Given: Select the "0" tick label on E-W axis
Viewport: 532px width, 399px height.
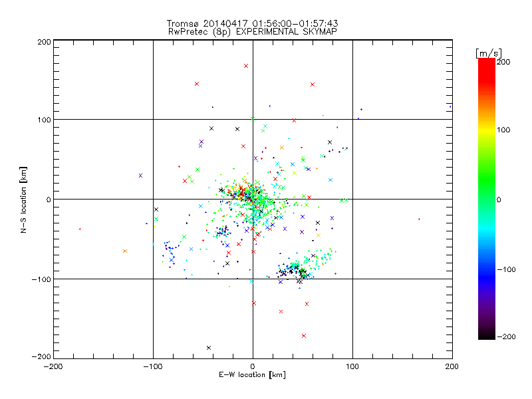Looking at the screenshot, I should [x=253, y=366].
